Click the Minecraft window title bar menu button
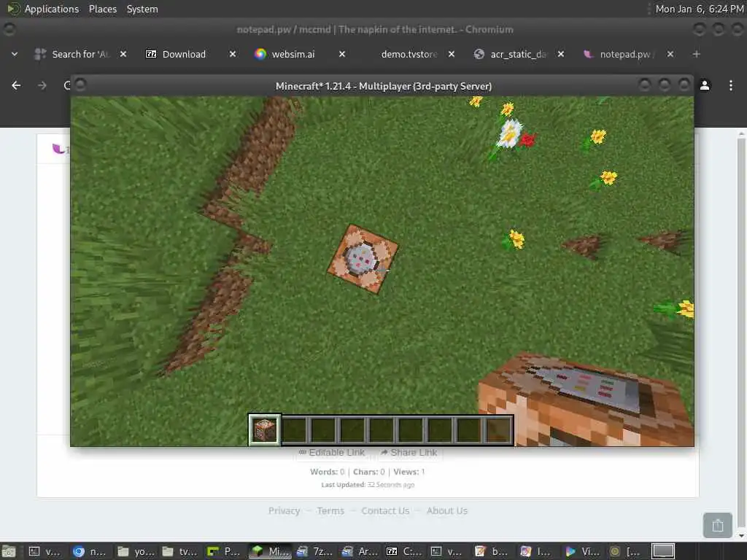Screen dimensions: 747x560 pyautogui.click(x=80, y=85)
